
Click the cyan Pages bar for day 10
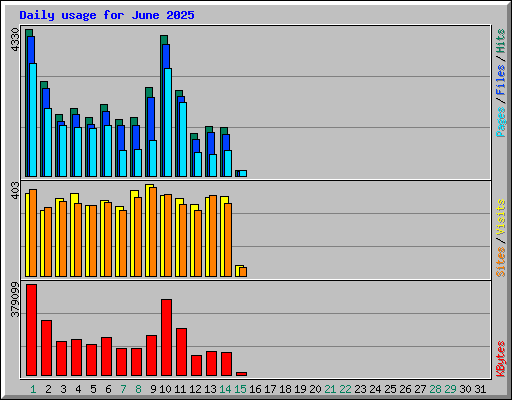[168, 122]
